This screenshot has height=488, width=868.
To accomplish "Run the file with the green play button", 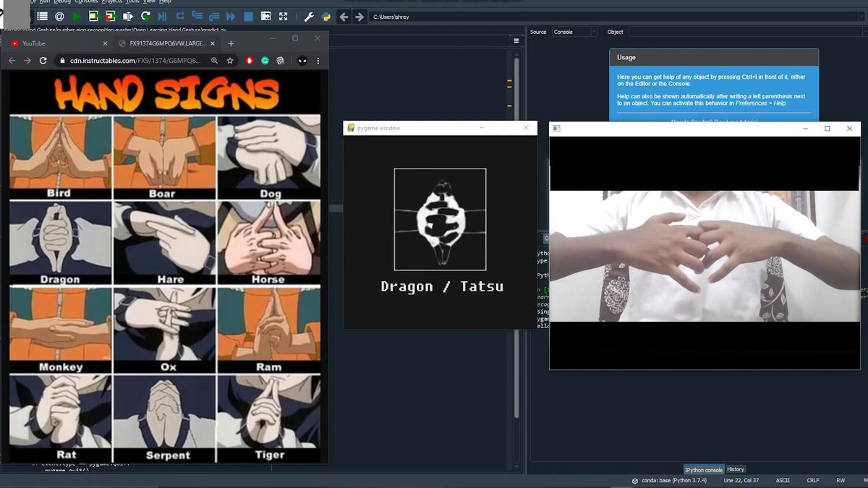I will (77, 16).
